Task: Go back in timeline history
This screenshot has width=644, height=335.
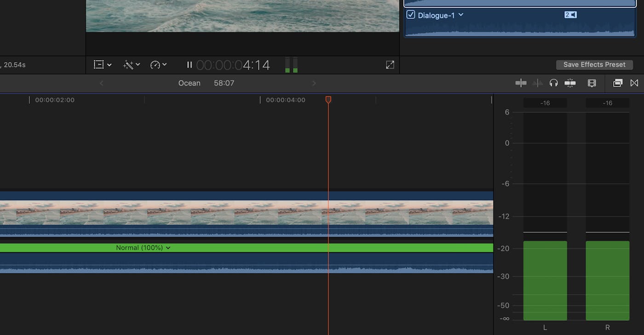Action: click(102, 83)
